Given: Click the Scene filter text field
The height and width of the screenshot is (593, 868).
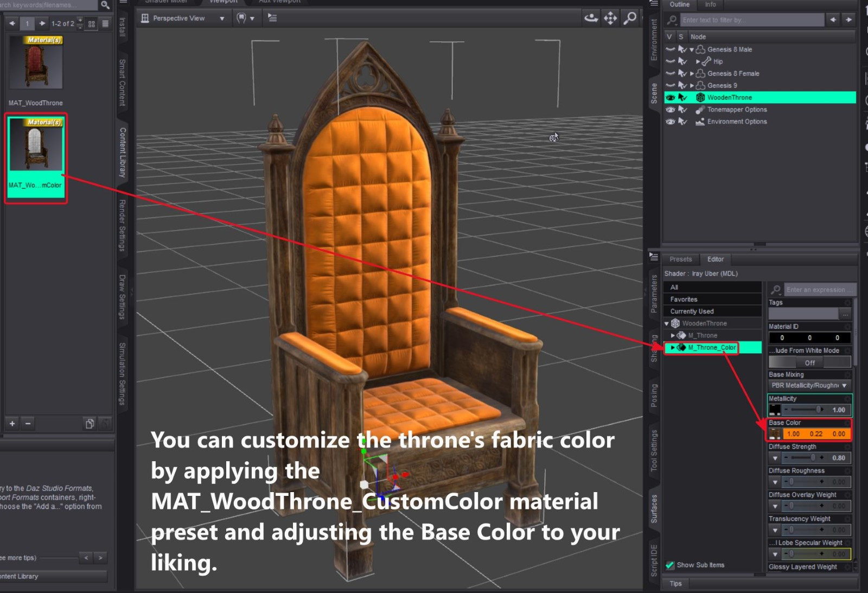Looking at the screenshot, I should coord(752,20).
